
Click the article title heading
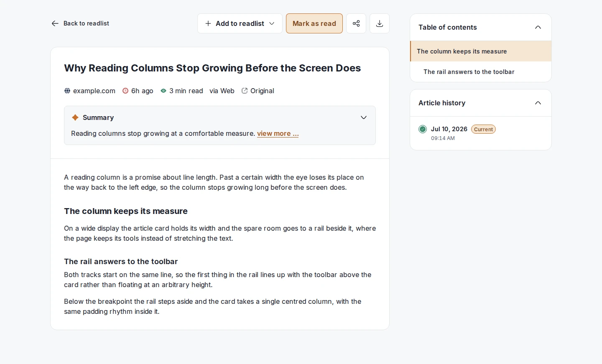coord(212,68)
